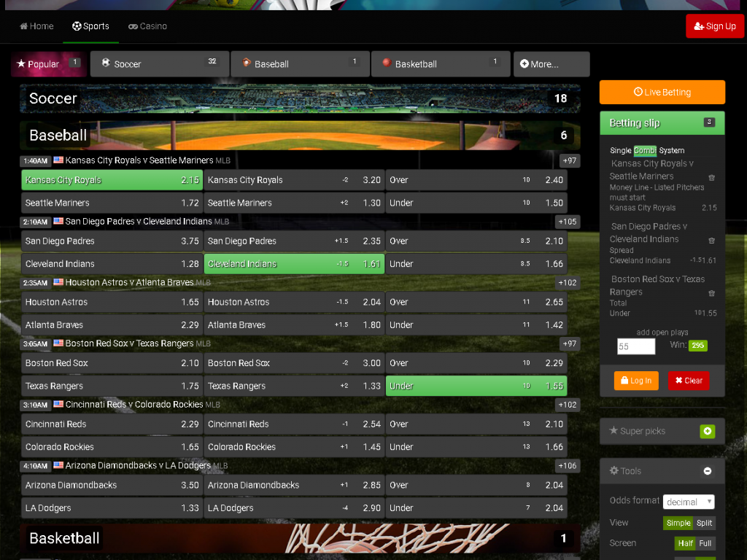This screenshot has height=560, width=747.
Task: Deselect Kansas City Royals money line 2.15
Action: (x=112, y=180)
